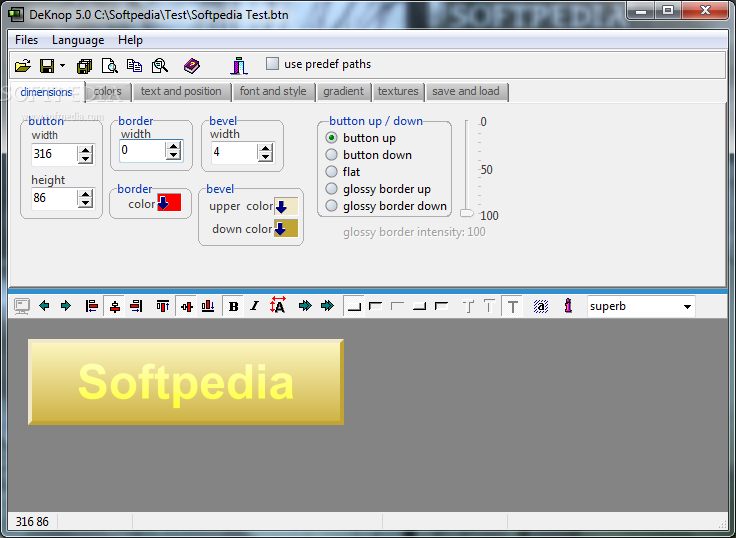Align text to the top edge
The image size is (736, 538).
(x=163, y=306)
